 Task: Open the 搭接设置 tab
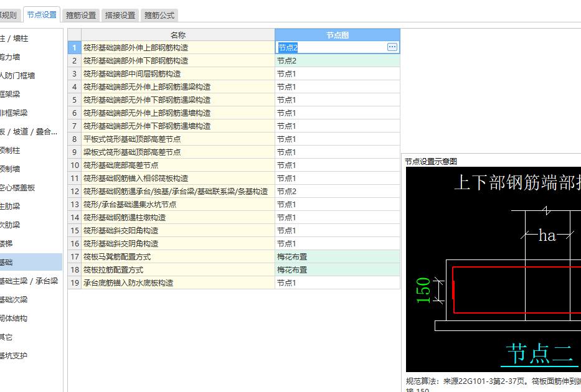pos(120,15)
